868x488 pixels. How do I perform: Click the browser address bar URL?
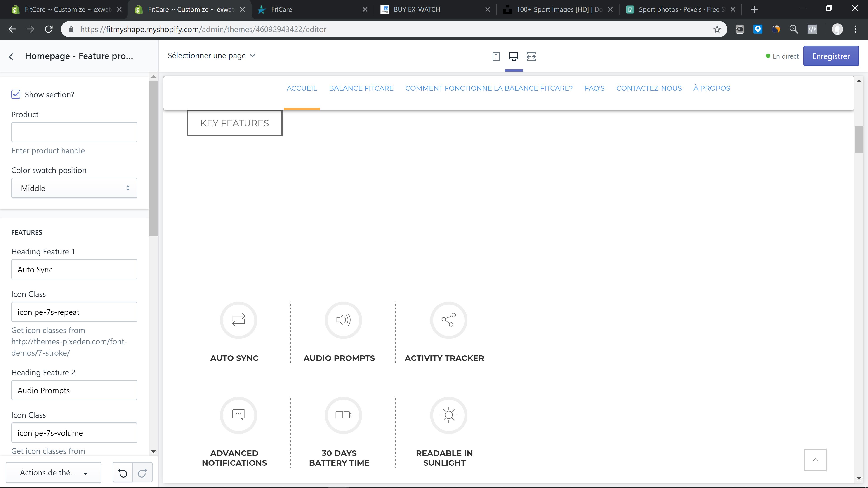(x=203, y=29)
